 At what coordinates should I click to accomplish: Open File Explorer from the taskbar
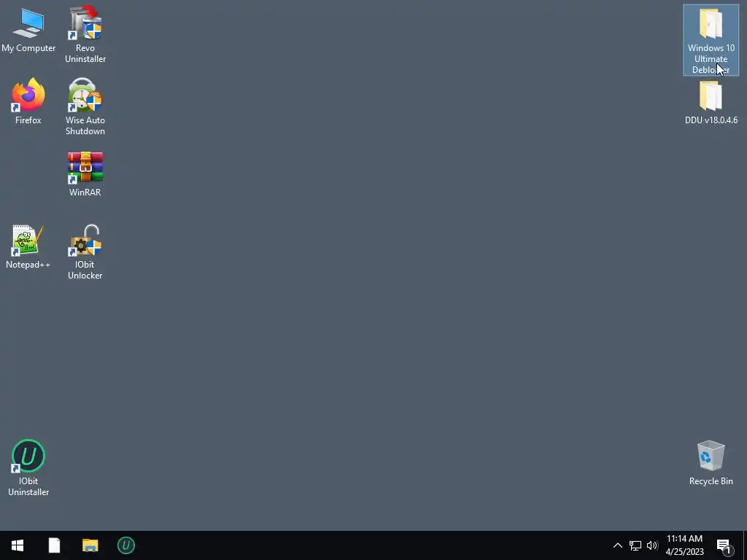(90, 545)
